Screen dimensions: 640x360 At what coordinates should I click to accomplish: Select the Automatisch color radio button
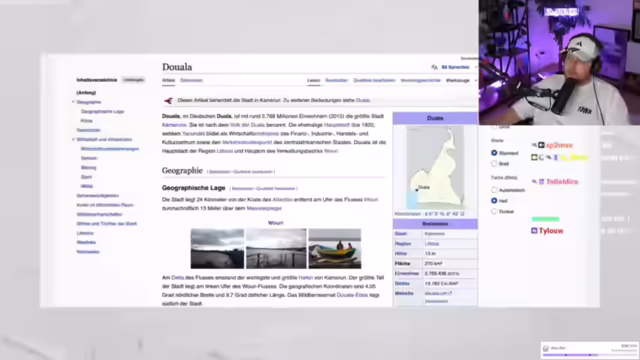tap(494, 190)
